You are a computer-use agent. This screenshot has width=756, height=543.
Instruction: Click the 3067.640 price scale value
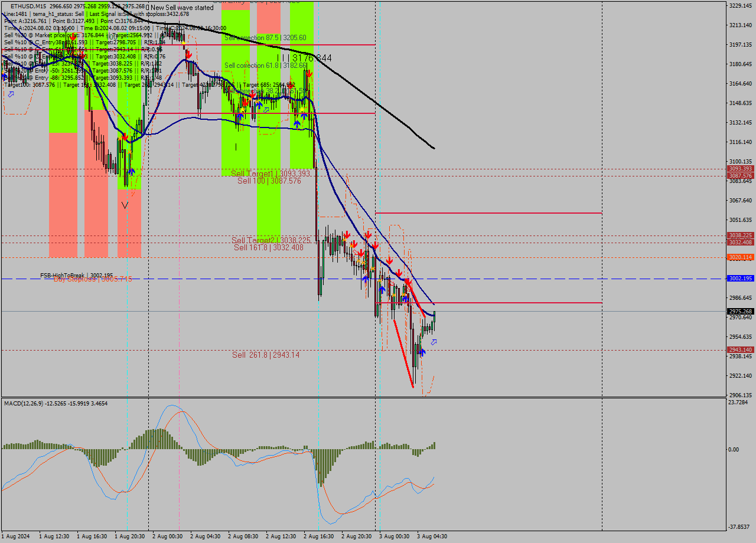click(x=740, y=201)
